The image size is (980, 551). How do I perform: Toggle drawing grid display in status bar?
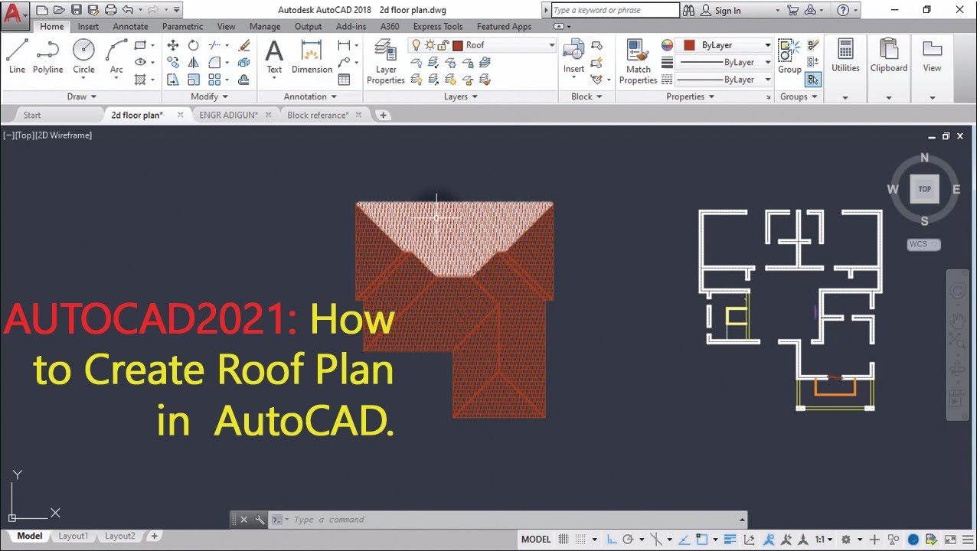coord(563,540)
